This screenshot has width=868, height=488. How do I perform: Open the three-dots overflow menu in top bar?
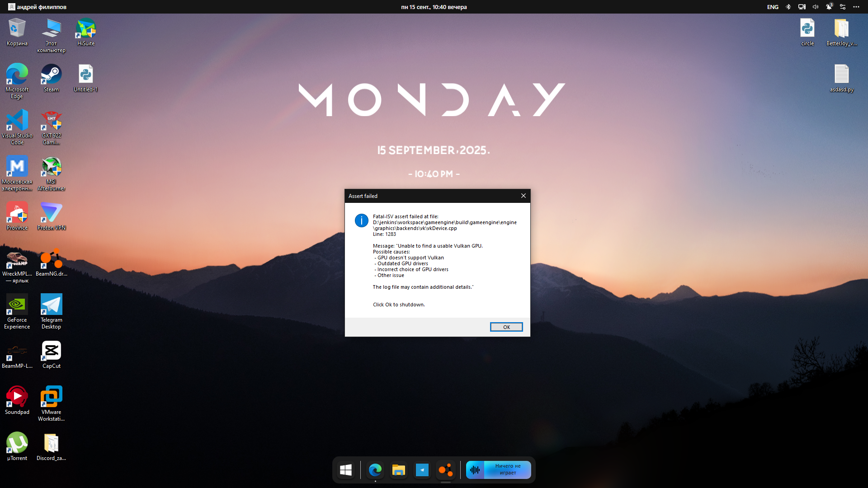(x=856, y=7)
